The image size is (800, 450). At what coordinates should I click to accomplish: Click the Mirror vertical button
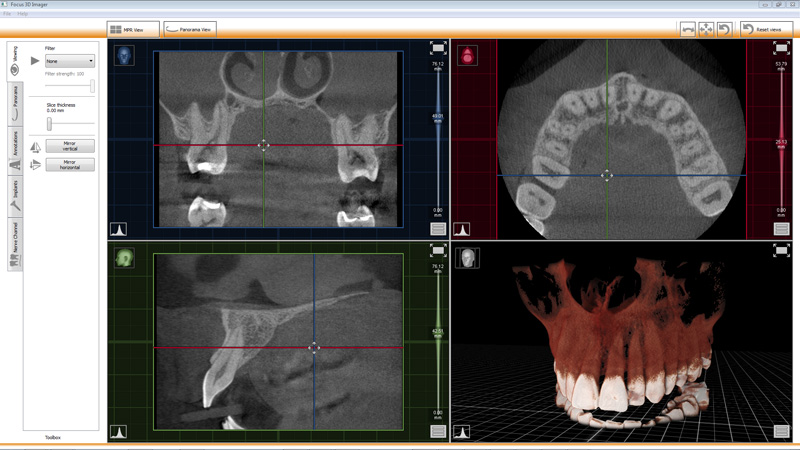coord(70,146)
